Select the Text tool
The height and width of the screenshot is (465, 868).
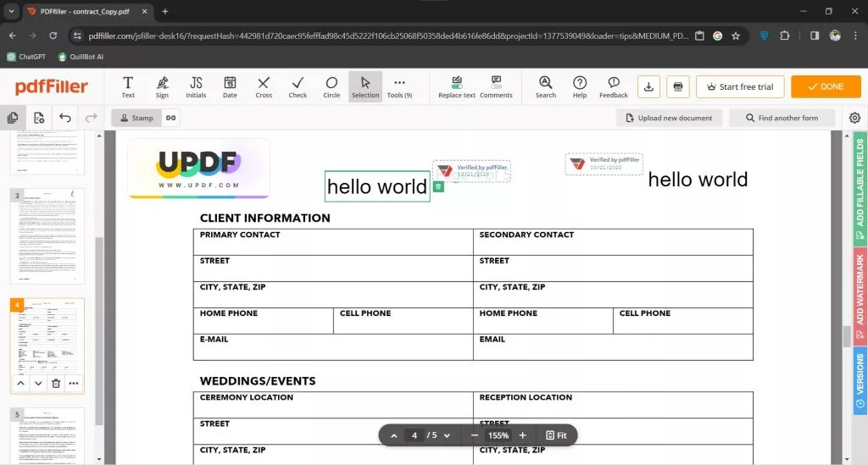[128, 86]
